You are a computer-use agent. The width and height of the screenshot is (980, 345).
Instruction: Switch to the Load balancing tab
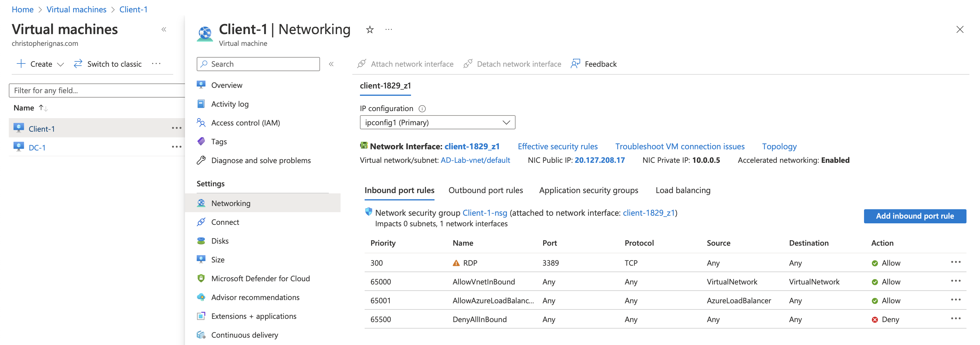683,190
